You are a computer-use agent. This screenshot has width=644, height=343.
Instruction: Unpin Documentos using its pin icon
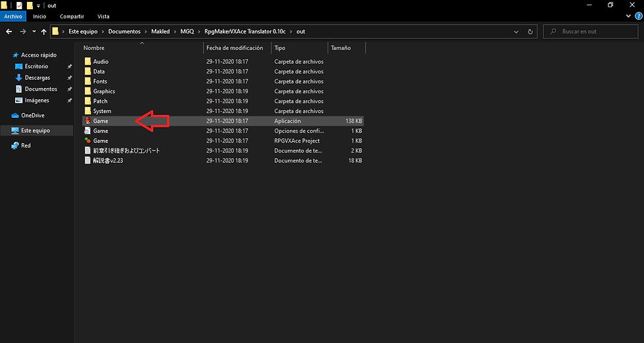pyautogui.click(x=70, y=89)
